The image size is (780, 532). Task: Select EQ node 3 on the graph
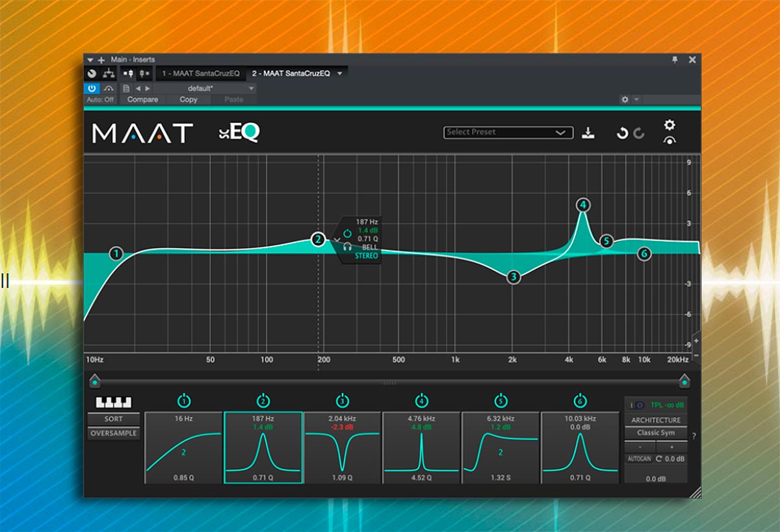pyautogui.click(x=513, y=277)
